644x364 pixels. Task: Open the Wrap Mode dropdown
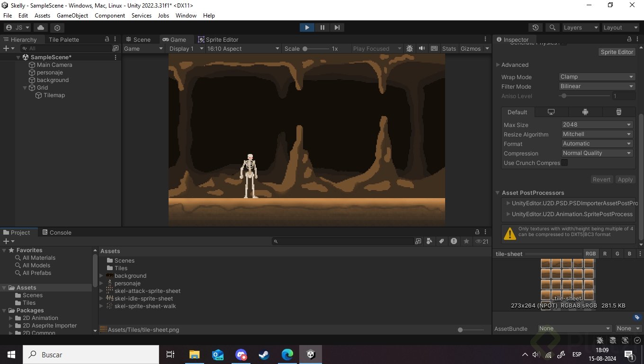coord(597,77)
